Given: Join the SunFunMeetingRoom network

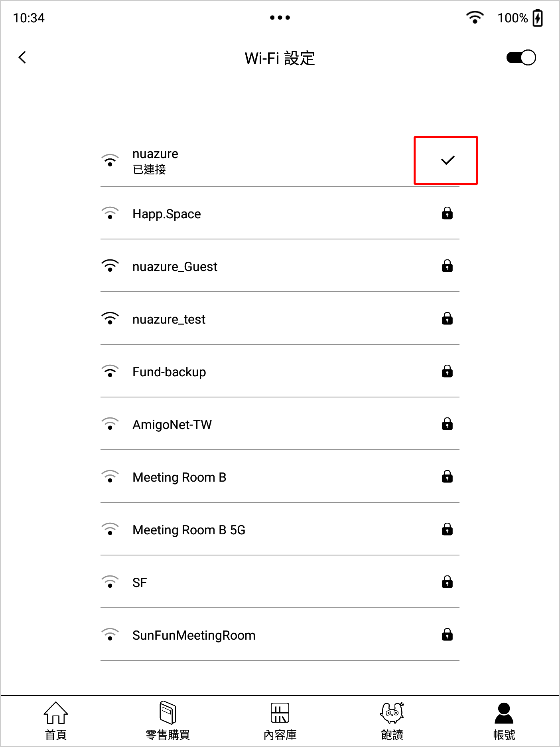Looking at the screenshot, I should tap(280, 635).
